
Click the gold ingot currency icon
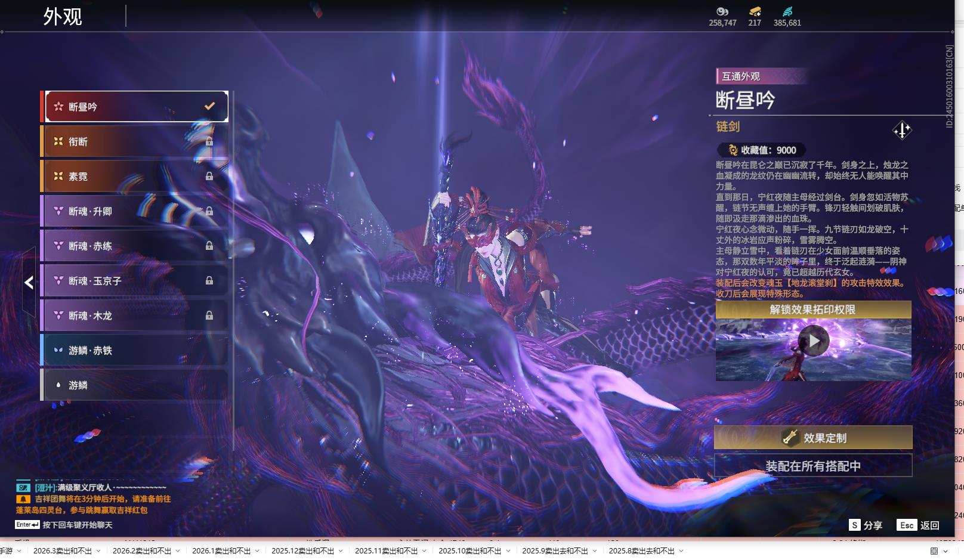pos(755,11)
